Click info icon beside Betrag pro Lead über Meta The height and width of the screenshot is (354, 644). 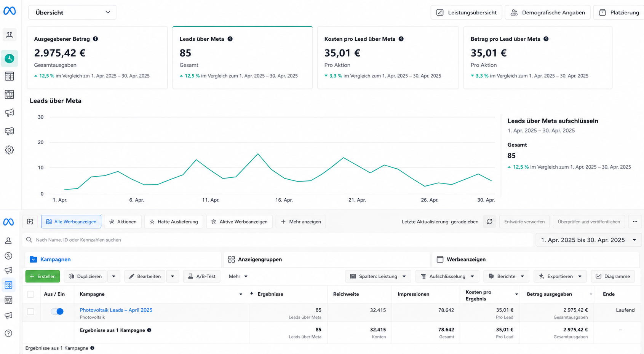(x=546, y=39)
